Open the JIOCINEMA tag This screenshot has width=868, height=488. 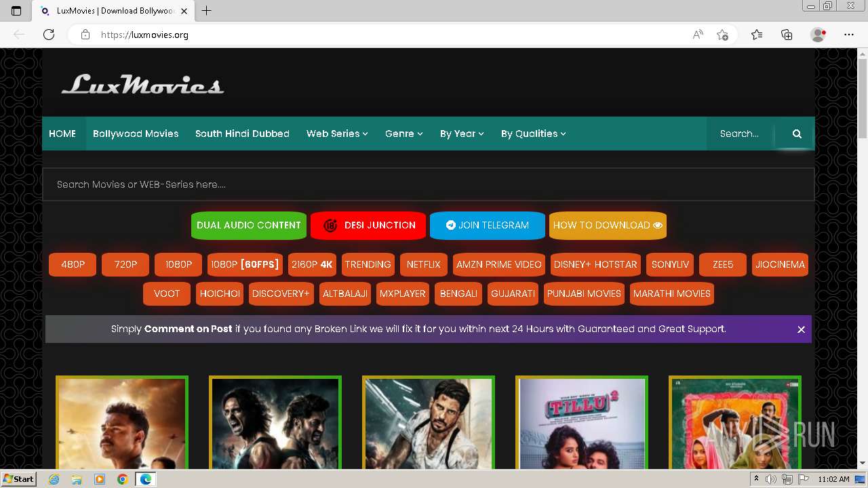781,264
